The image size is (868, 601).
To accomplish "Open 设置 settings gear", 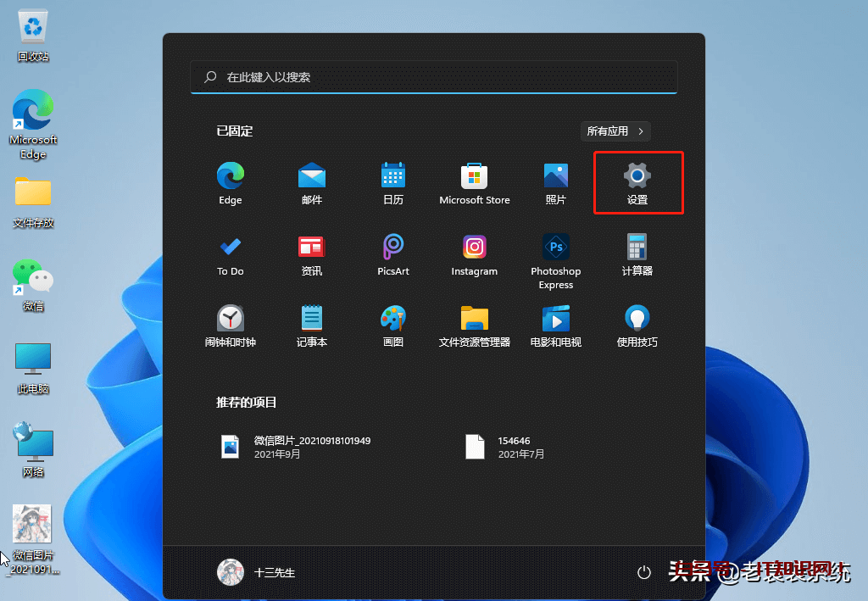I will [637, 184].
